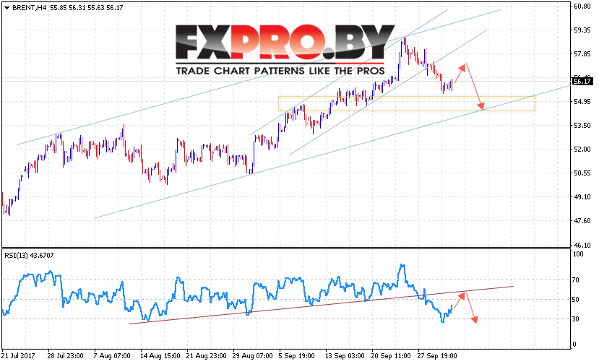Pick the 49.10 price scale label
Viewport: 599px width, 364px height.
(582, 197)
